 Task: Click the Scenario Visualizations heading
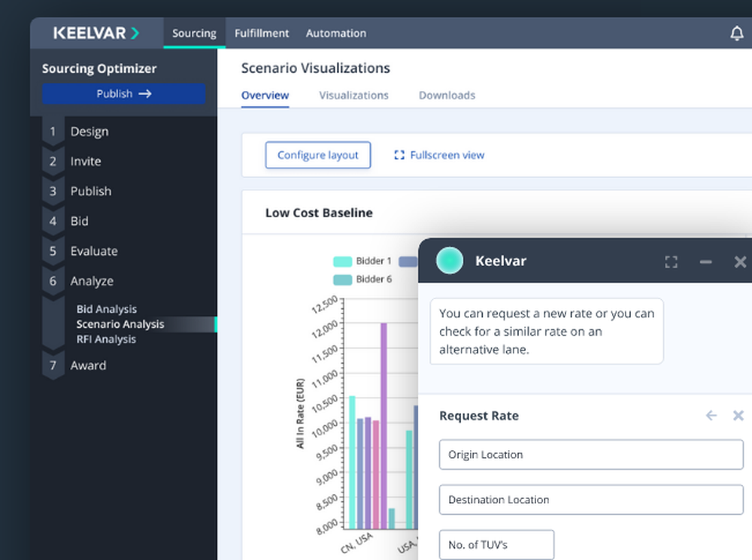point(316,68)
